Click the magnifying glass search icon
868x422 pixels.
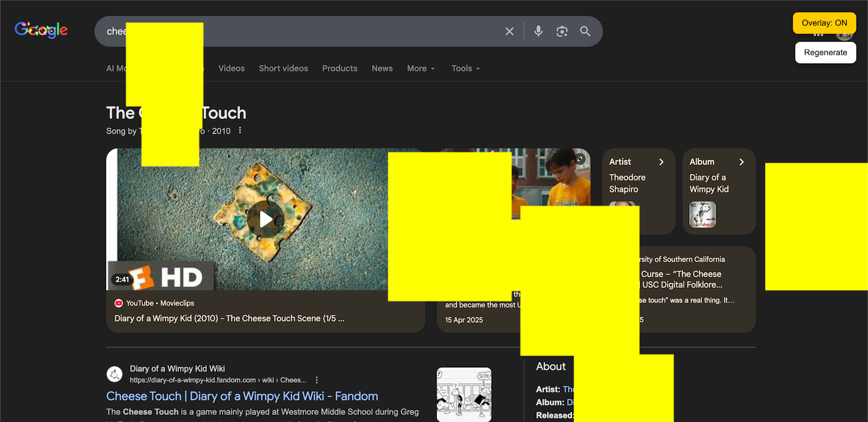585,31
